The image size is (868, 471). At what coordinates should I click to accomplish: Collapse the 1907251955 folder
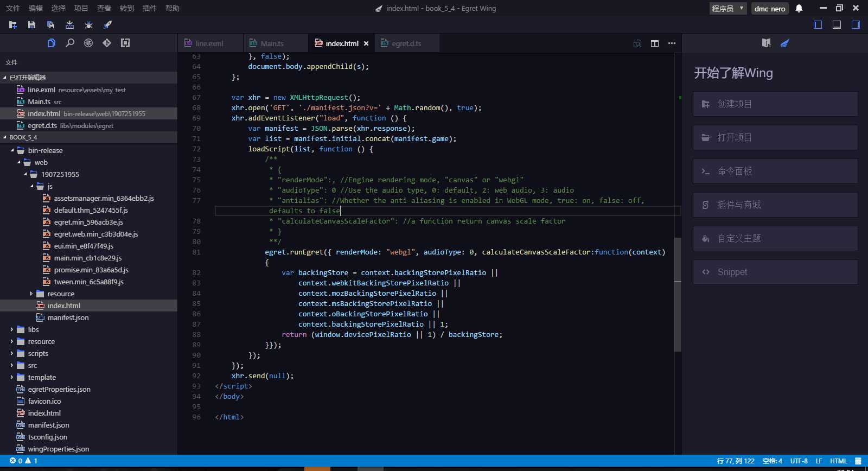pos(25,174)
